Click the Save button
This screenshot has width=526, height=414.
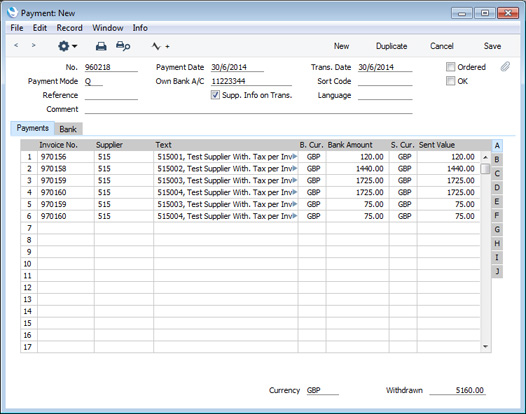tap(492, 46)
